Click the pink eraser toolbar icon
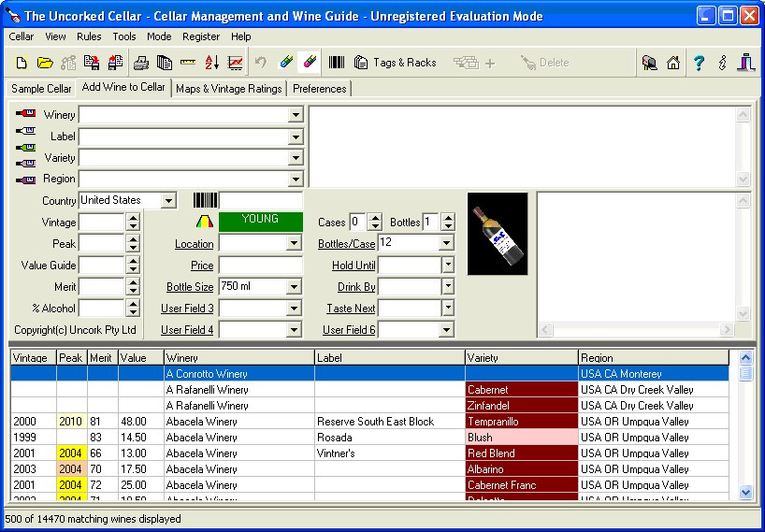 point(310,62)
